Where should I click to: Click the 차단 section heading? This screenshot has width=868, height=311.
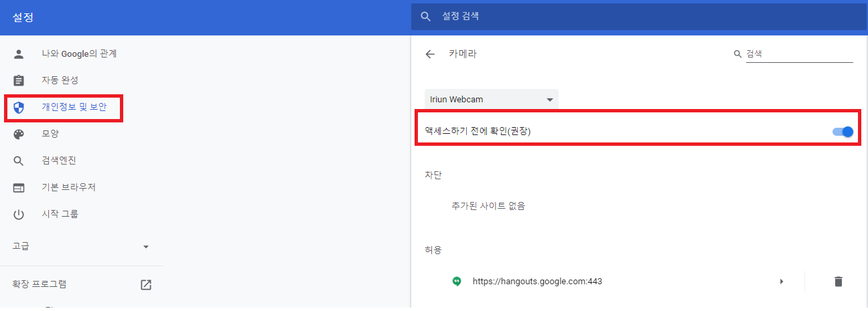point(433,175)
